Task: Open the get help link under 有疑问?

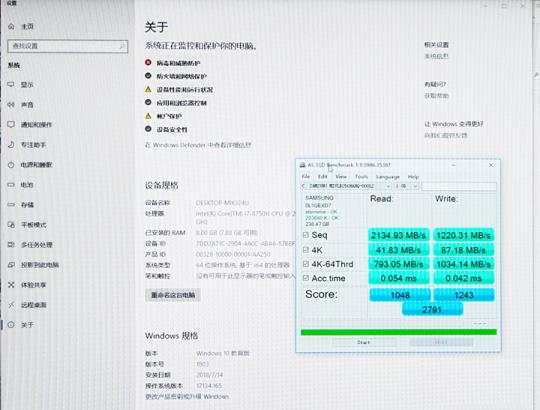Action: pos(436,96)
